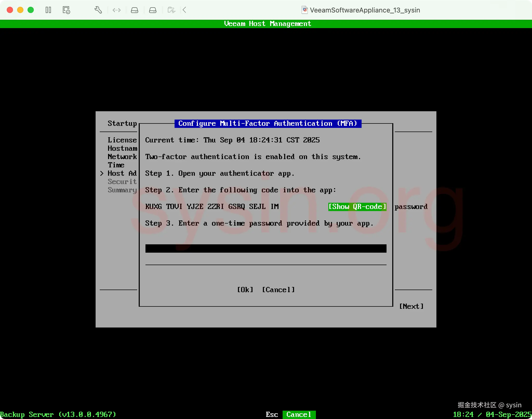Click the VM document icon in title

(304, 10)
